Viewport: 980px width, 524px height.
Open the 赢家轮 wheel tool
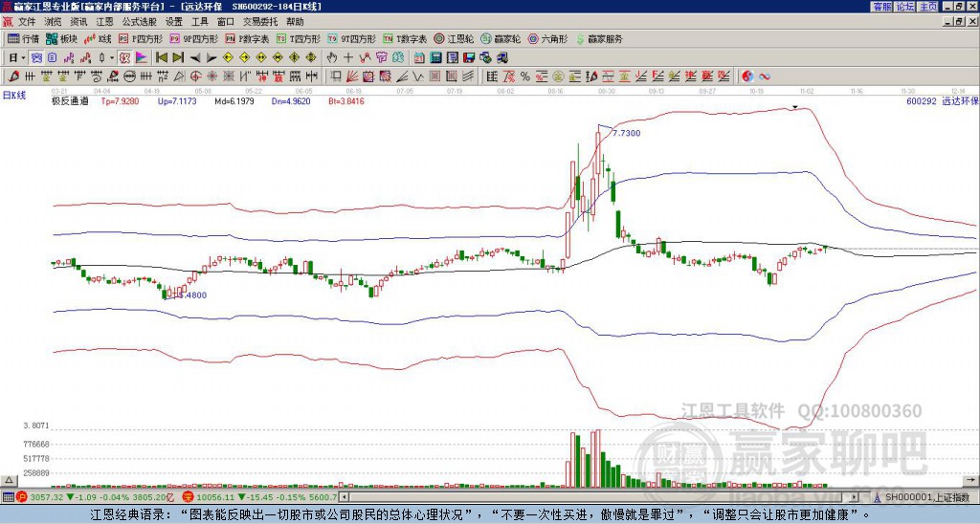[x=501, y=38]
